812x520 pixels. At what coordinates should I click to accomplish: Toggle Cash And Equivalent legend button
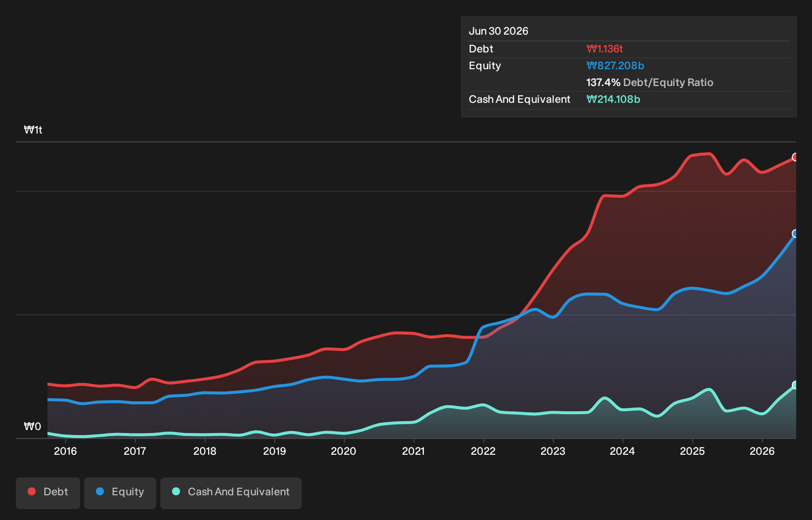point(231,493)
